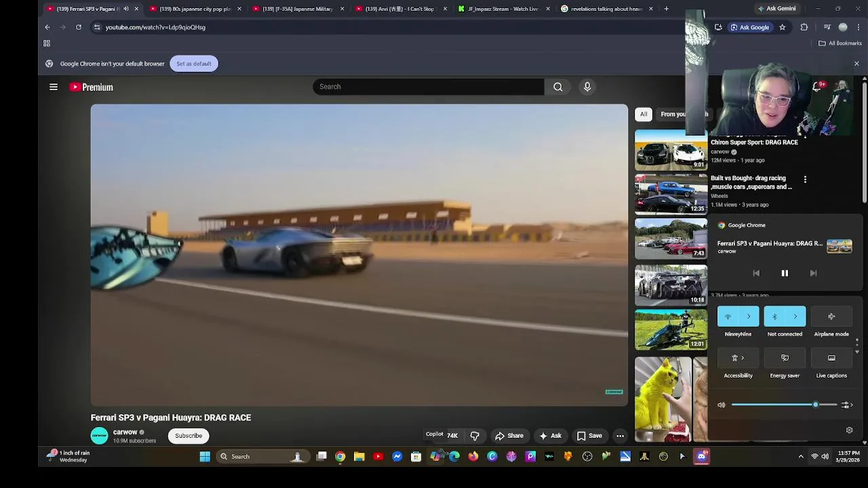Switch to the JF_Impazz Stream tab

(503, 9)
